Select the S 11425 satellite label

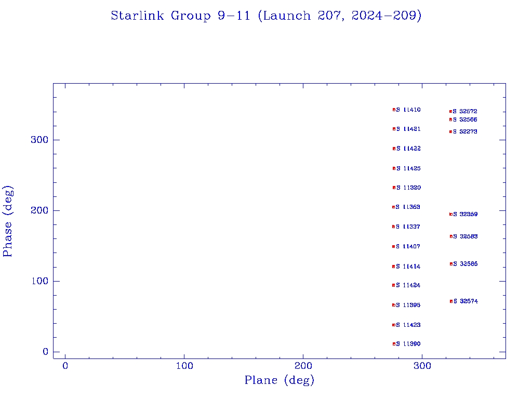click(408, 169)
